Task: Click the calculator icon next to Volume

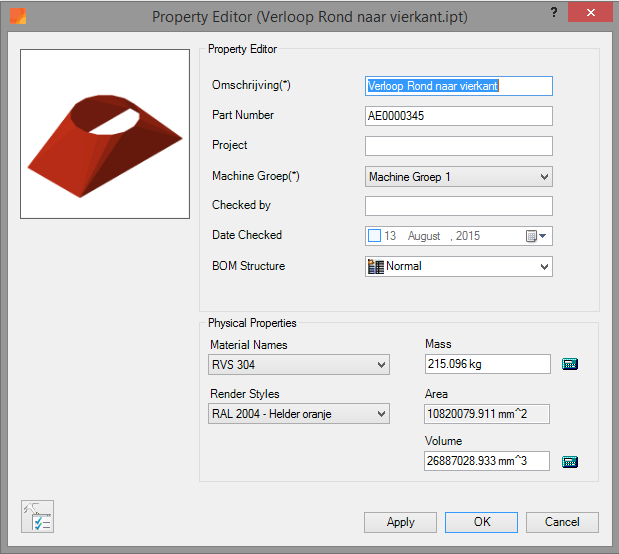Action: pos(570,462)
